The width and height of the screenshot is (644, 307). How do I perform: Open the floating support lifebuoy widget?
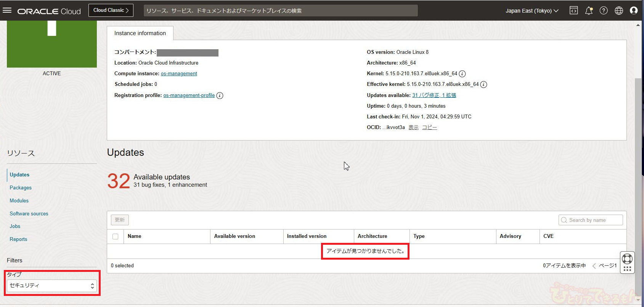[x=627, y=259]
